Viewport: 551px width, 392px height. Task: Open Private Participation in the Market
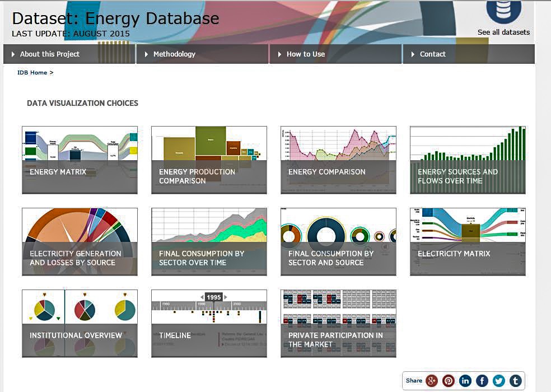point(338,323)
